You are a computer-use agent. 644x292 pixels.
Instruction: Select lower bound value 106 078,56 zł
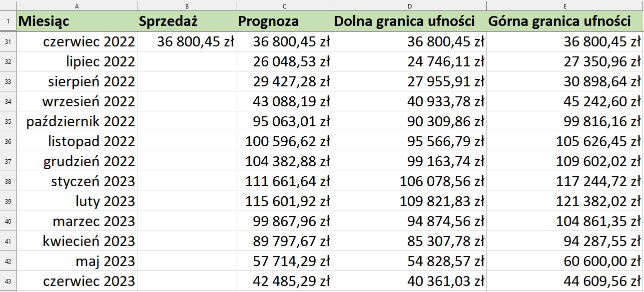[409, 181]
